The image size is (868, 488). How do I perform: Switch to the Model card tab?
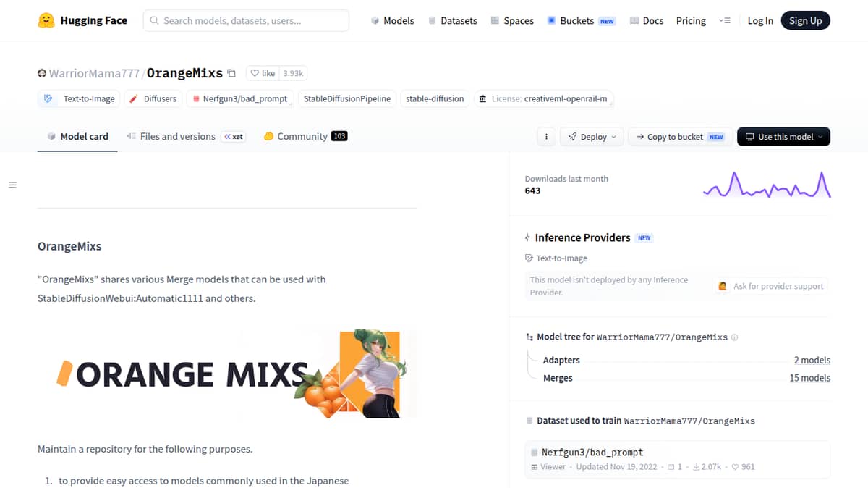coord(77,136)
